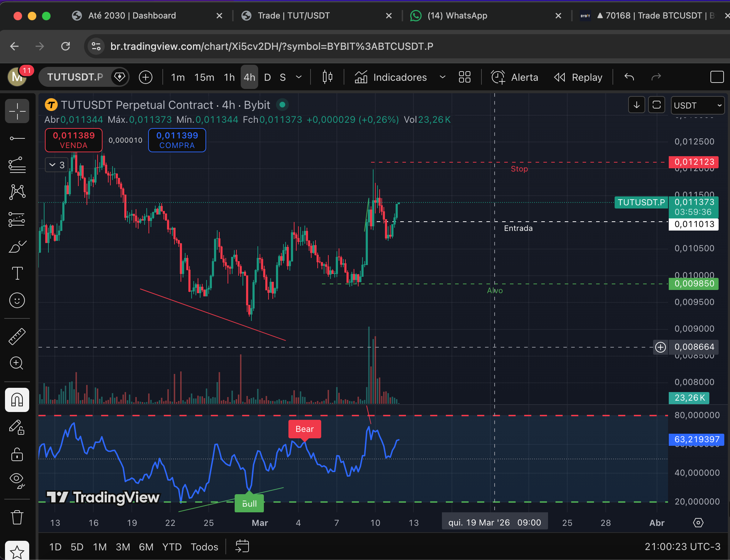Select the Text annotation tool

point(17,273)
